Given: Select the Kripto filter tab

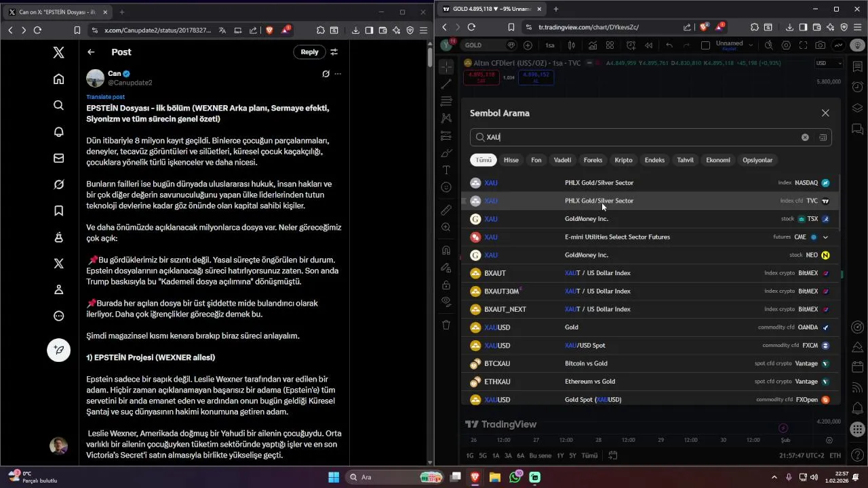Looking at the screenshot, I should 623,160.
